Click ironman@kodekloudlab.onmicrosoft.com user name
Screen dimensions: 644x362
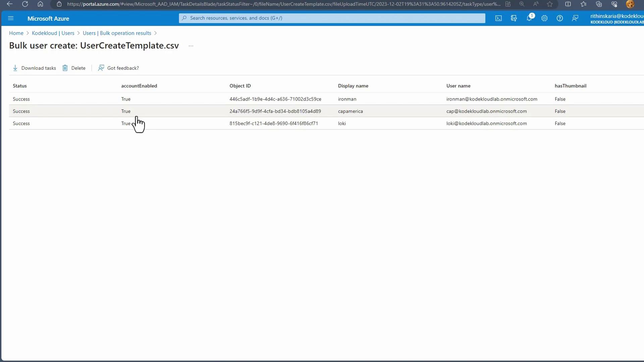[492, 99]
